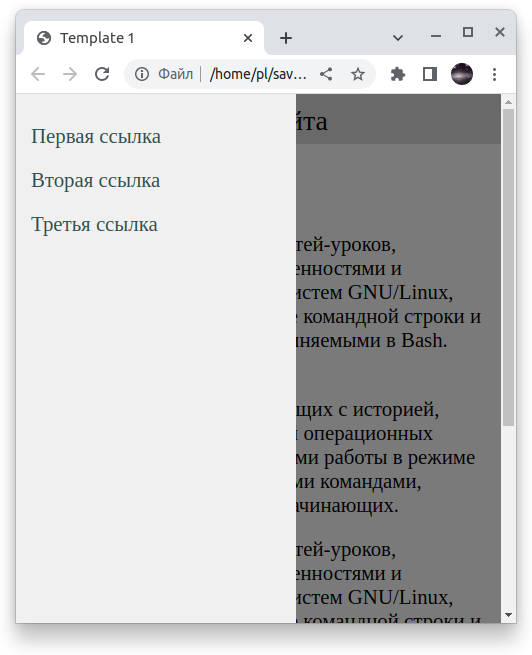Click the vertical scrollbar thumb
Viewport: 532px width, 655px height.
pyautogui.click(x=508, y=267)
